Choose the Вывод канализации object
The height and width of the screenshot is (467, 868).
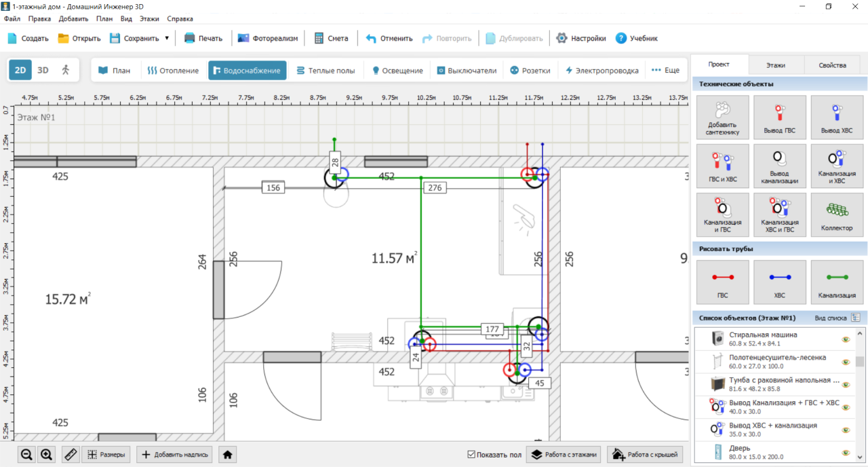tap(780, 166)
